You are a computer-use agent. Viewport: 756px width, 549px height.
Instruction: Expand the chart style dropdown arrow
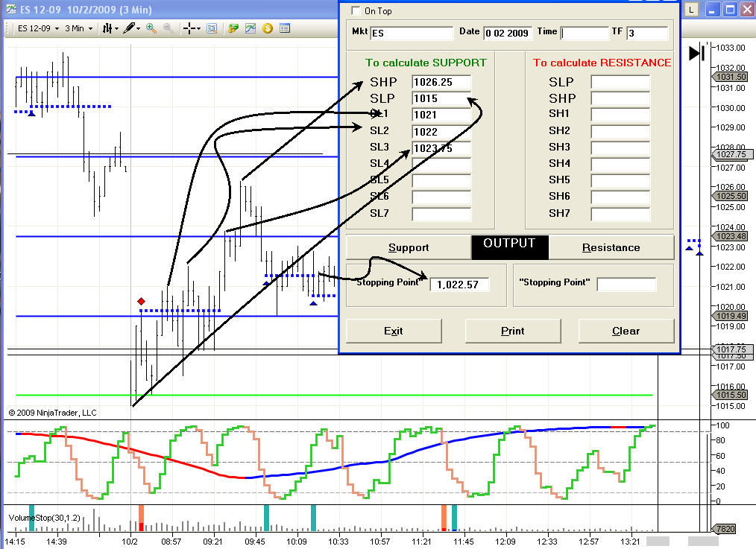pyautogui.click(x=116, y=29)
